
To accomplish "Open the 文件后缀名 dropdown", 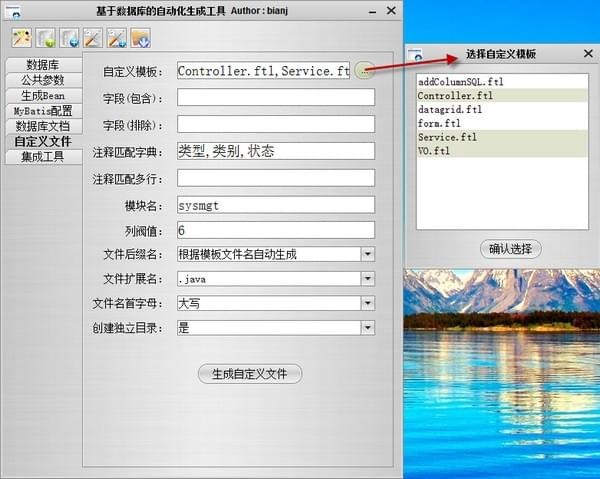I will (x=368, y=254).
